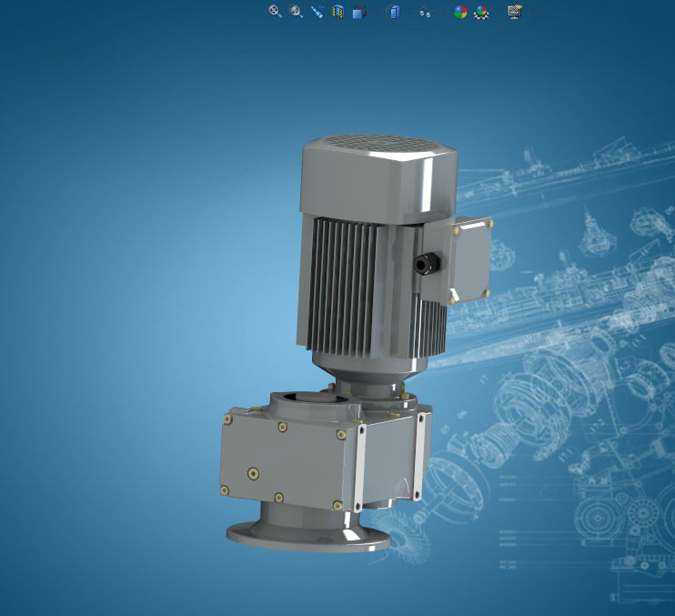Click the Edit Appearance color ball
This screenshot has width=675, height=616.
(x=460, y=12)
